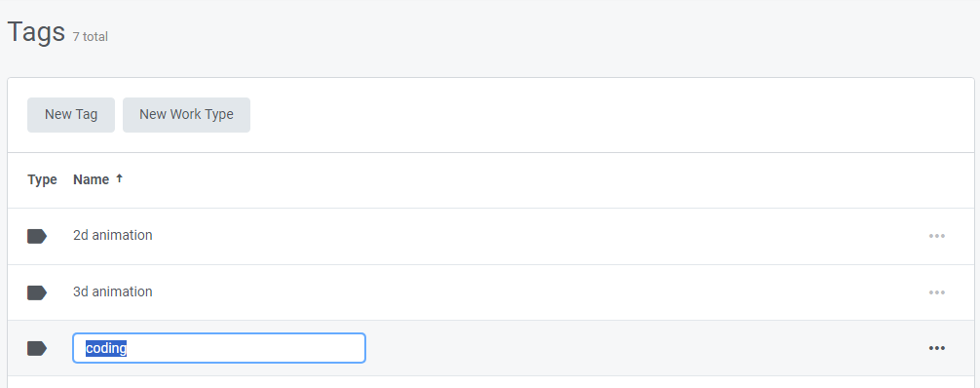Sort the list by Name column header
The width and height of the screenshot is (980, 388).
coord(92,179)
